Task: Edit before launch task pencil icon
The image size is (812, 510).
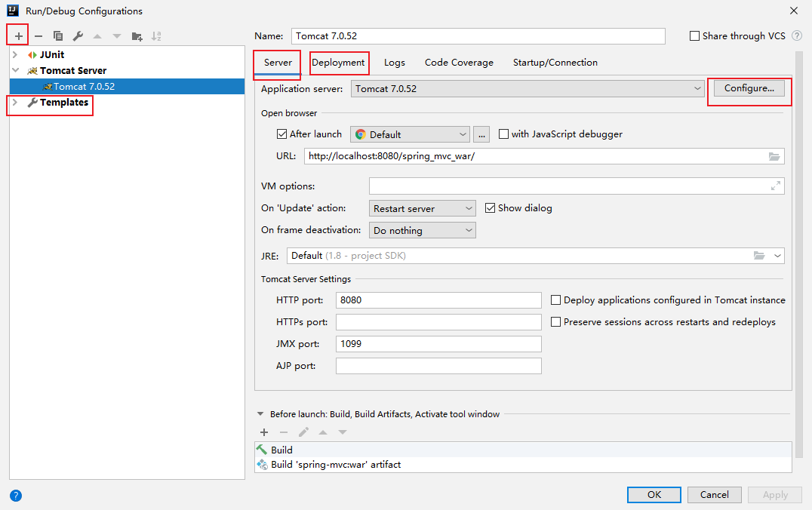Action: 303,432
